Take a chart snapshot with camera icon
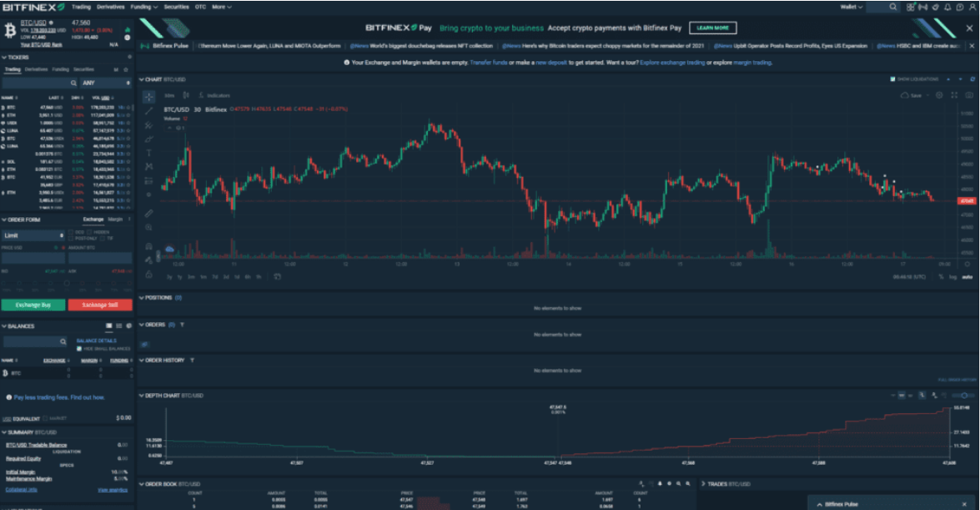The width and height of the screenshot is (980, 510). [969, 95]
